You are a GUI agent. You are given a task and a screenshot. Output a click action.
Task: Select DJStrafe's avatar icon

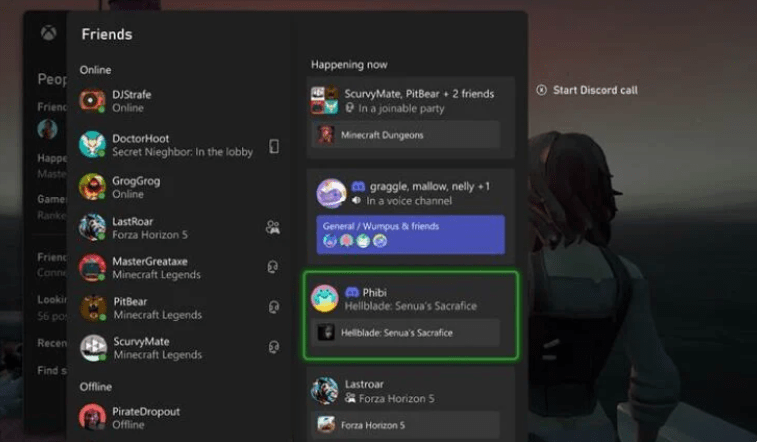(x=93, y=101)
